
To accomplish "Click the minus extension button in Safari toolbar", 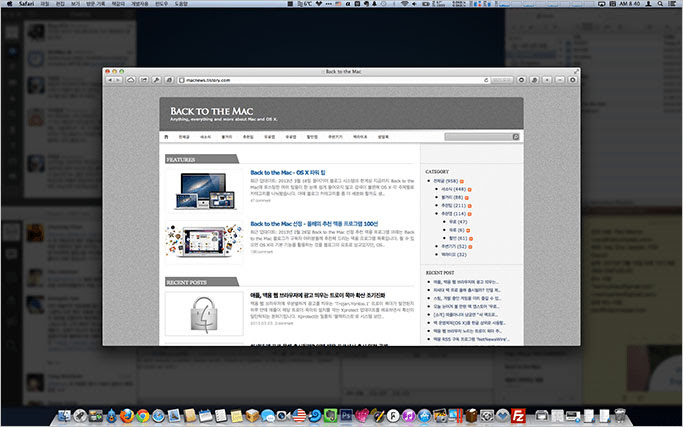I will 560,80.
